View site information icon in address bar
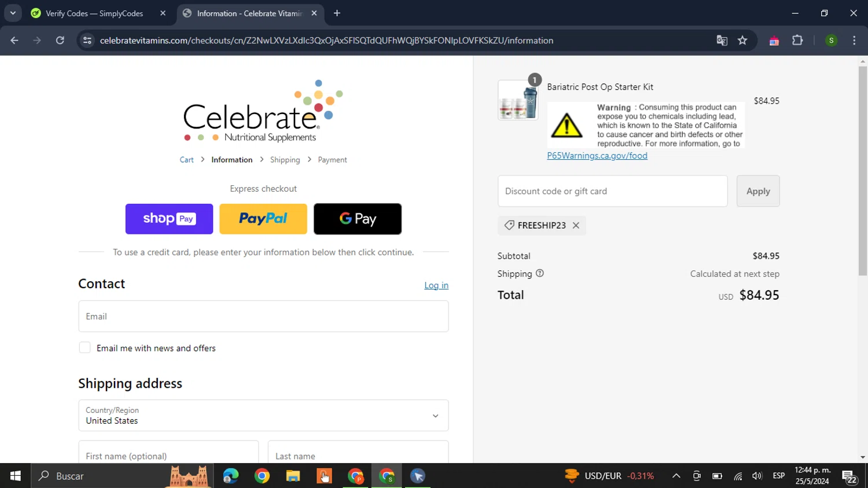The image size is (868, 488). click(x=87, y=41)
